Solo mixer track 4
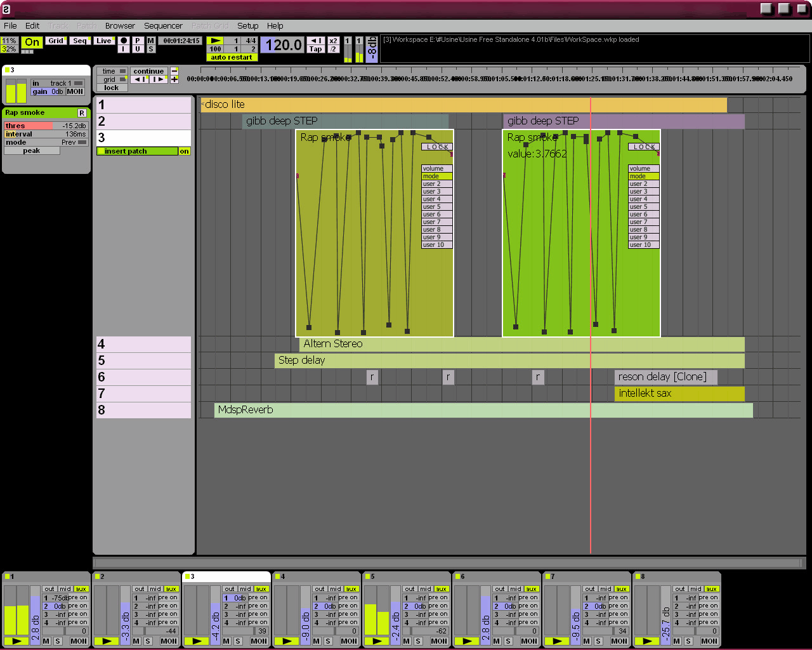 click(328, 641)
